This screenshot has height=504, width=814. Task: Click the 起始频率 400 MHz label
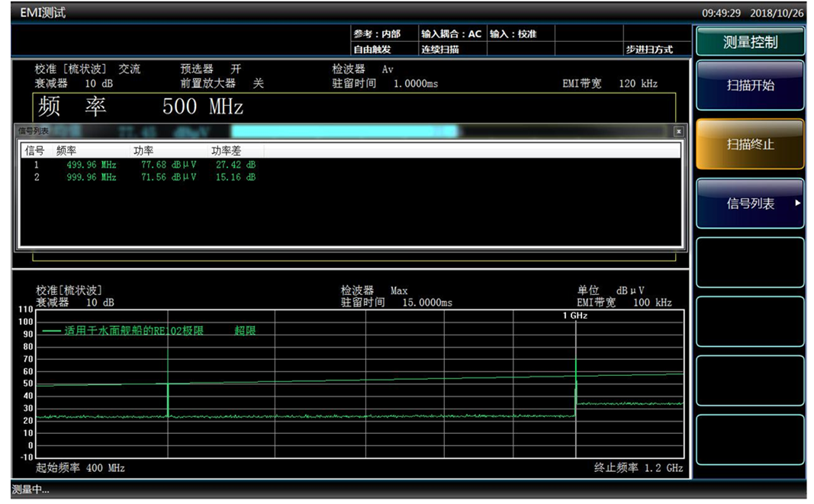click(x=80, y=467)
